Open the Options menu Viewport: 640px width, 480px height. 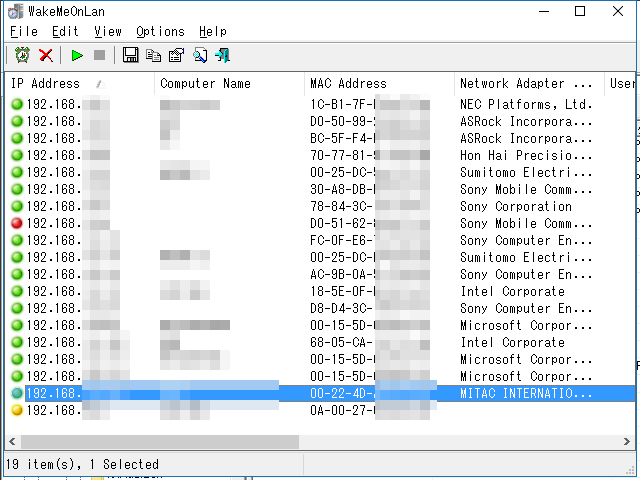click(x=160, y=31)
